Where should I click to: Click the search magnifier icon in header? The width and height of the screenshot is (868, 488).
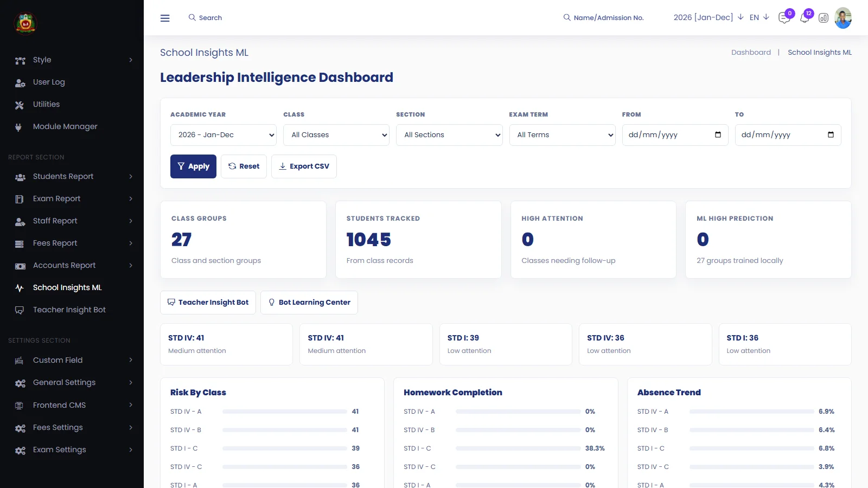(192, 17)
